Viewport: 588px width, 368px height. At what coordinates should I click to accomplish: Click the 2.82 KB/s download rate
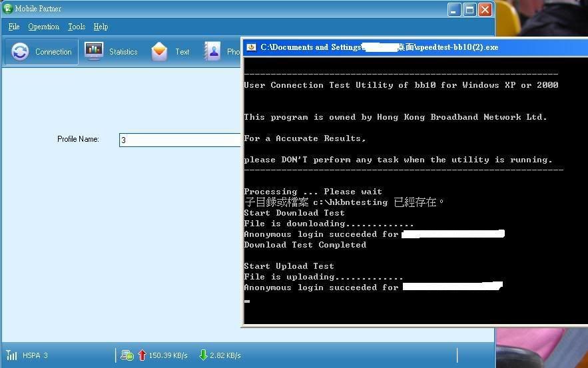(225, 355)
